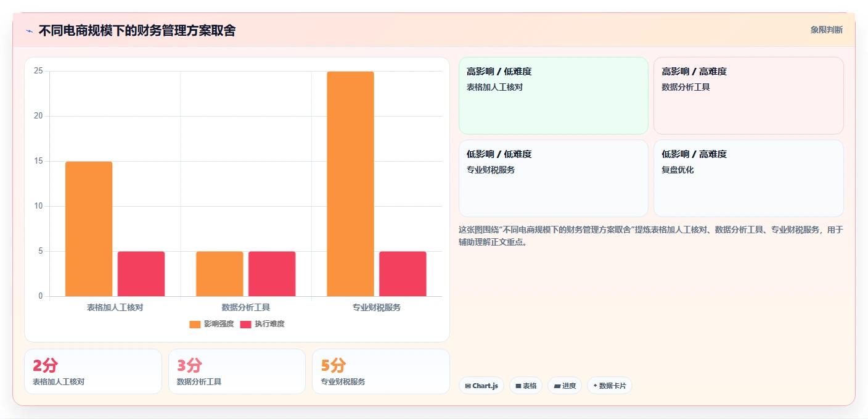The image size is (868, 419).
Task: Open the 低影响 / 高难度 quadrant card
Action: pyautogui.click(x=748, y=178)
